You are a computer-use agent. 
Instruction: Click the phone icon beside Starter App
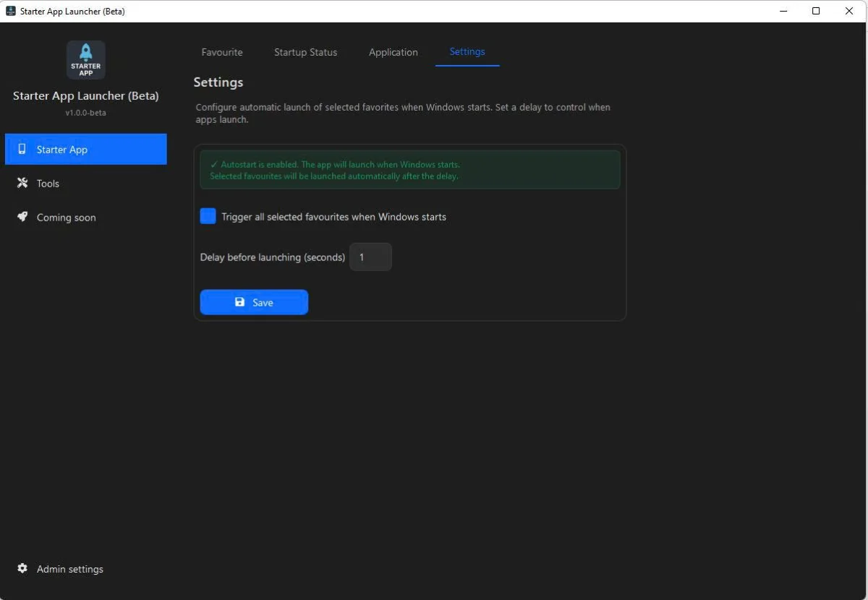pyautogui.click(x=22, y=149)
